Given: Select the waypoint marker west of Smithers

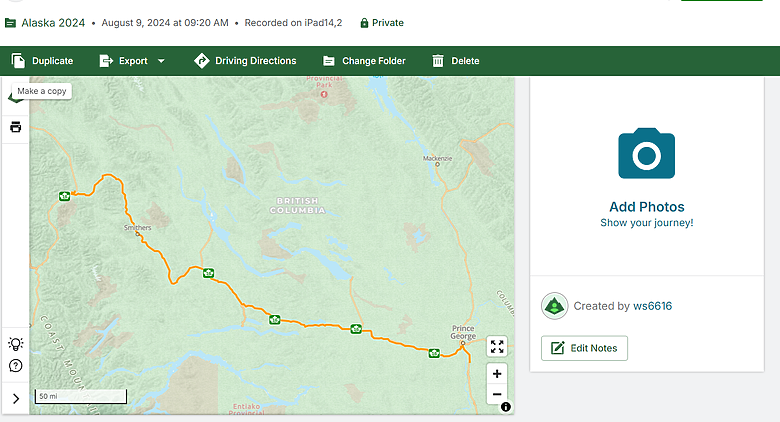Looking at the screenshot, I should click(x=64, y=196).
